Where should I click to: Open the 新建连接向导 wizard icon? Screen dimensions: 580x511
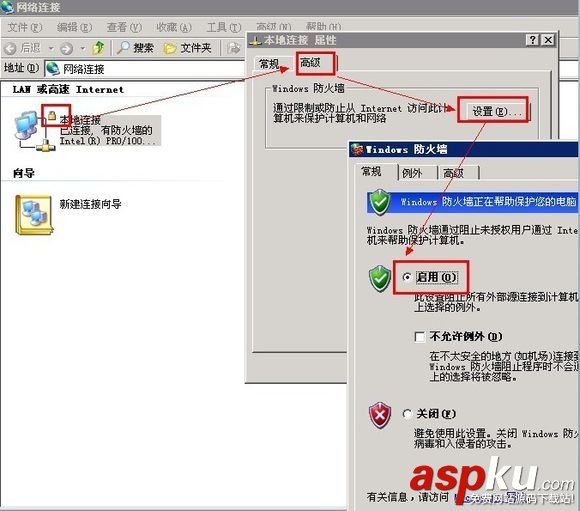click(34, 215)
